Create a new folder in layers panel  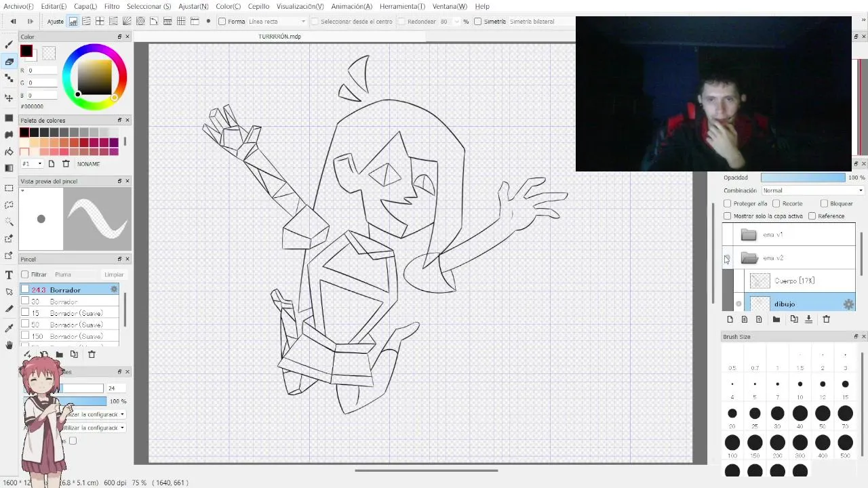pyautogui.click(x=776, y=319)
